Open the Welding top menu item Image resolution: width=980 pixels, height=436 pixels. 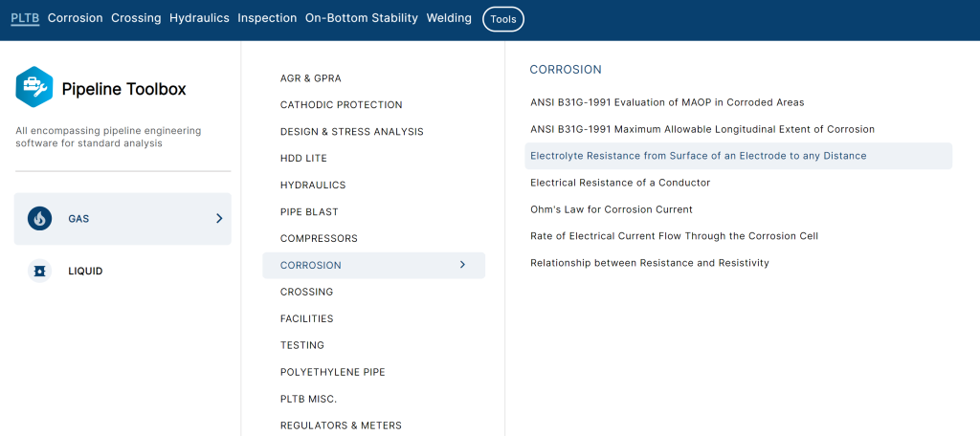(449, 18)
